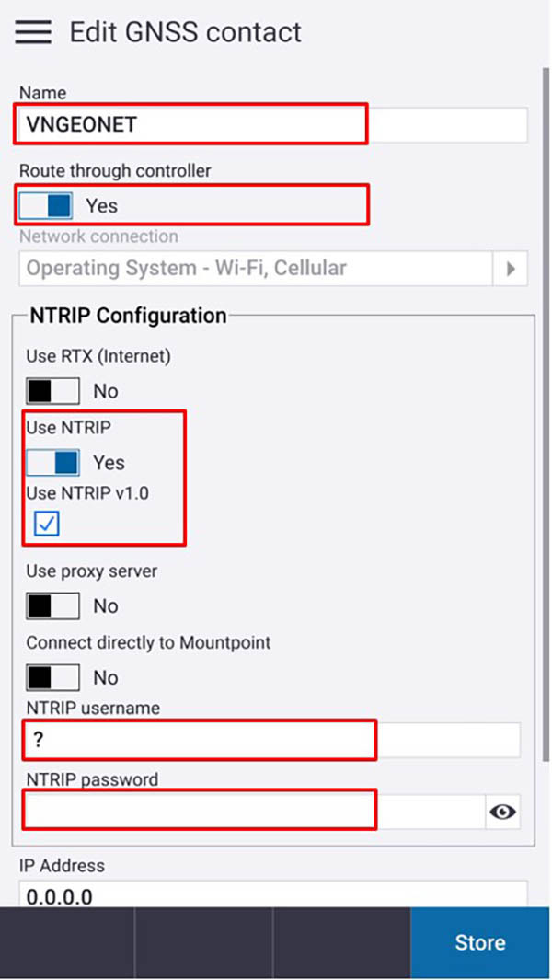Click the Store button
Viewport: 552px width, 980px height.
coord(480,942)
